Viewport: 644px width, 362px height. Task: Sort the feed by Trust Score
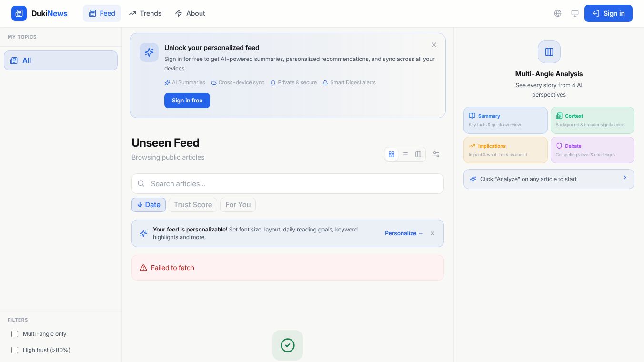(192, 205)
